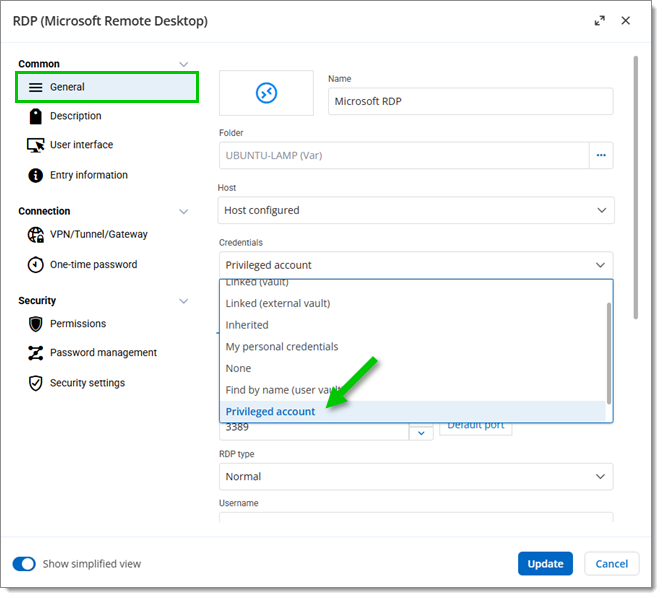662x598 pixels.
Task: Collapse the Connection section chevron
Action: 183,212
